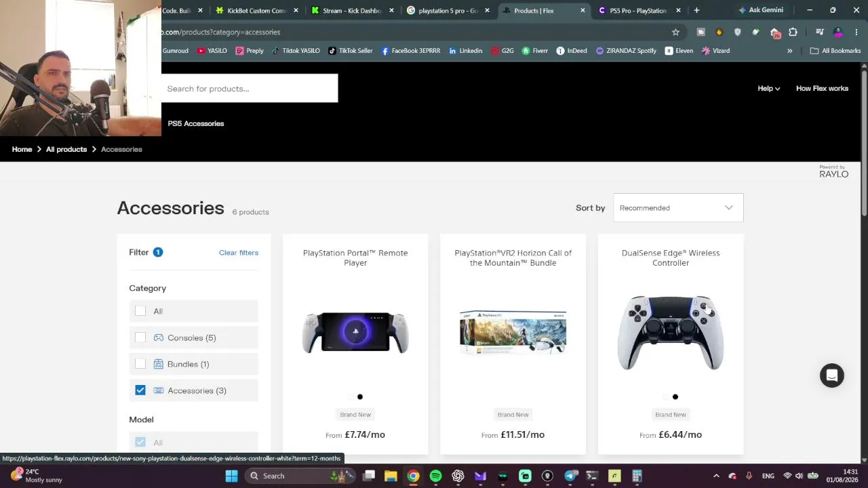The width and height of the screenshot is (868, 488).
Task: Open the YASILO YouTube bookmark
Action: coord(212,51)
